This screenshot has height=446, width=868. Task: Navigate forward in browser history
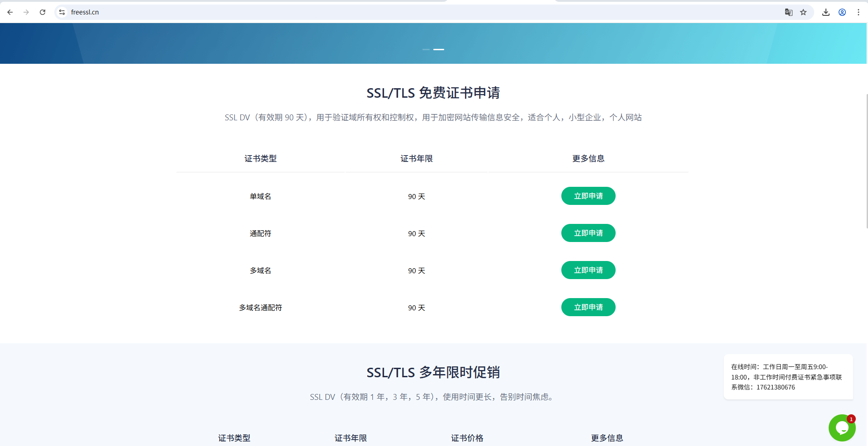click(x=26, y=12)
